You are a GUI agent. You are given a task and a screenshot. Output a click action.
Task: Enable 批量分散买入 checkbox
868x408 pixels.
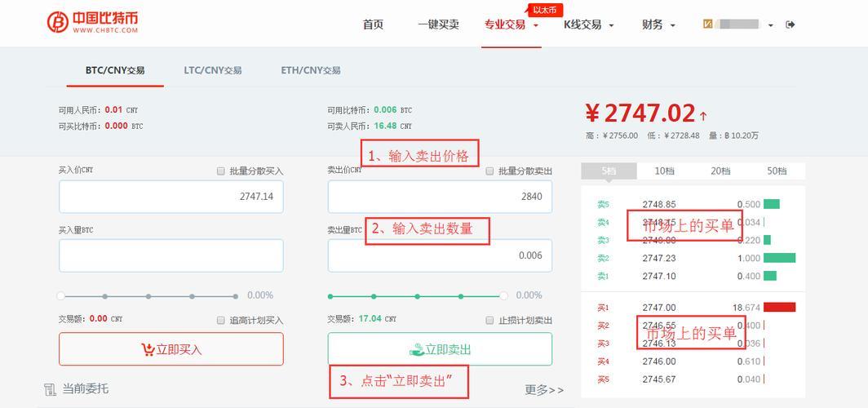221,171
